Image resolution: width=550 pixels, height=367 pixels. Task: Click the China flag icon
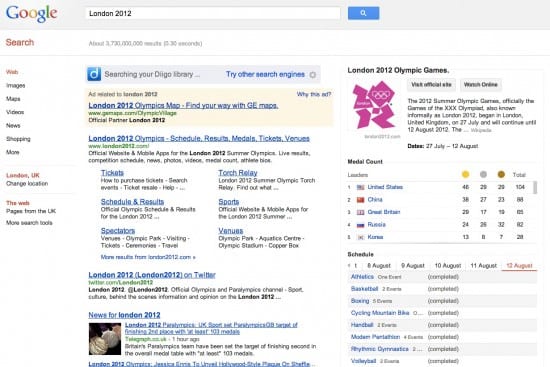[x=361, y=200]
